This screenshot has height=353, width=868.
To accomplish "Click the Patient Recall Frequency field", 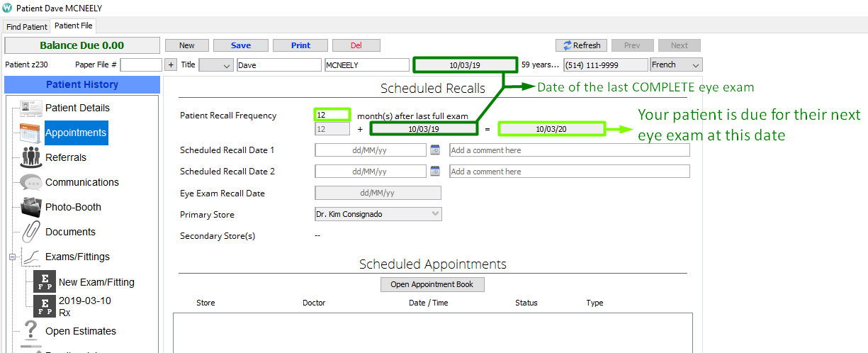I will tap(332, 115).
